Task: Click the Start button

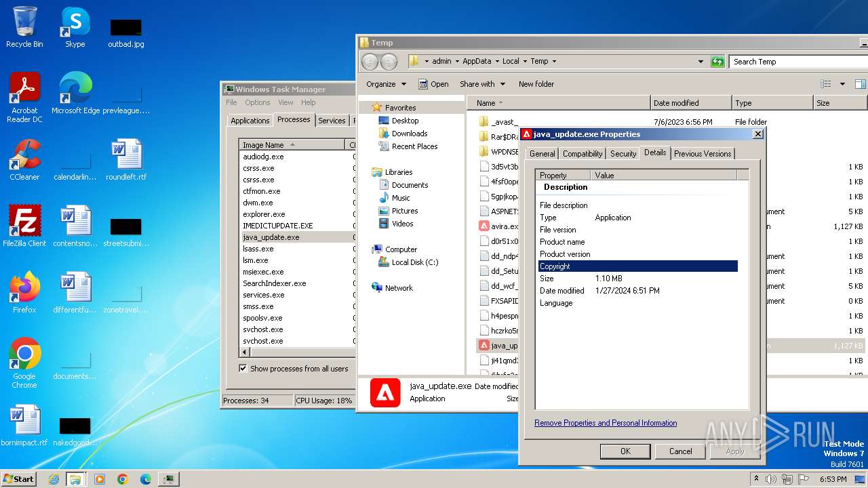Action: 18,479
